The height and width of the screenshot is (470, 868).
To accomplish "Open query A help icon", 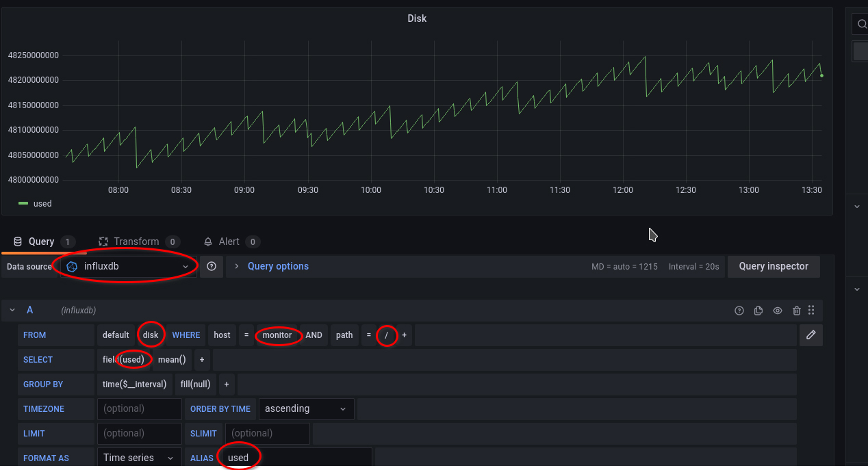I will point(739,311).
